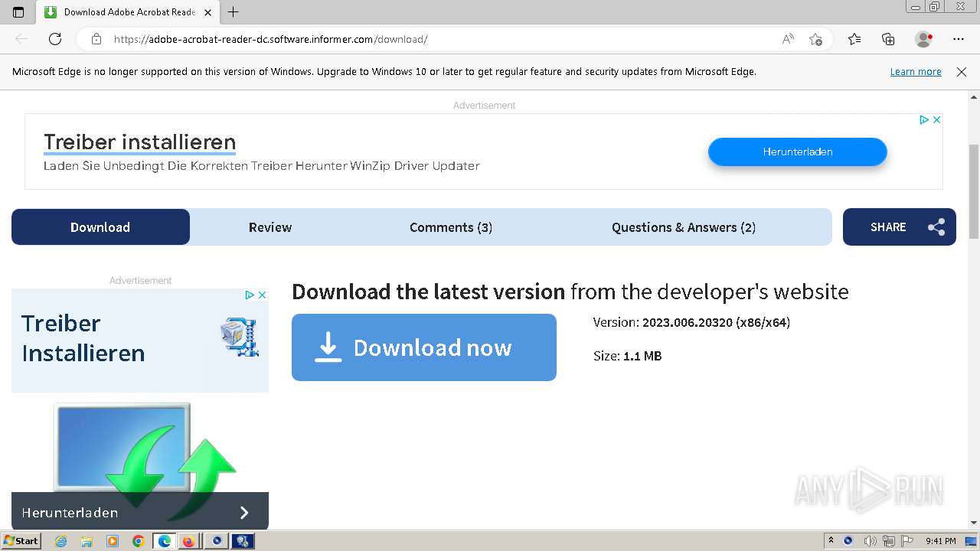Click the WinZip driver icon in sidebar ad

(239, 337)
